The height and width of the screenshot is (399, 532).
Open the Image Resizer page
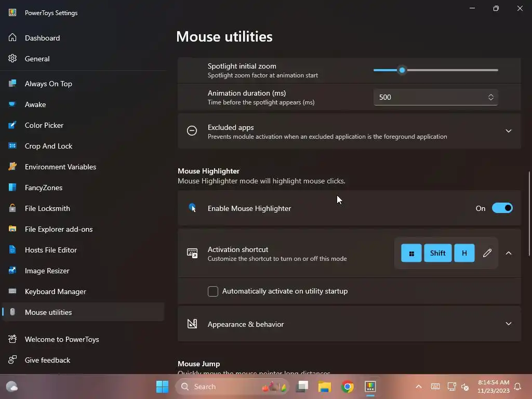[83, 270]
